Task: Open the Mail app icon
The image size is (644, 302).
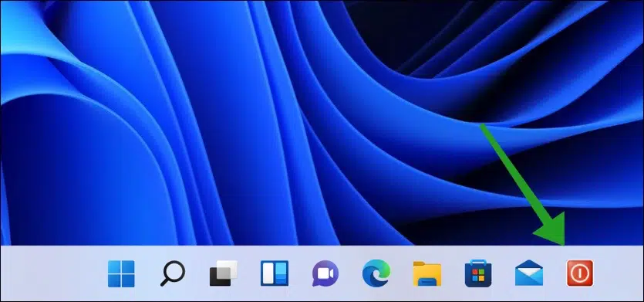Action: 529,273
